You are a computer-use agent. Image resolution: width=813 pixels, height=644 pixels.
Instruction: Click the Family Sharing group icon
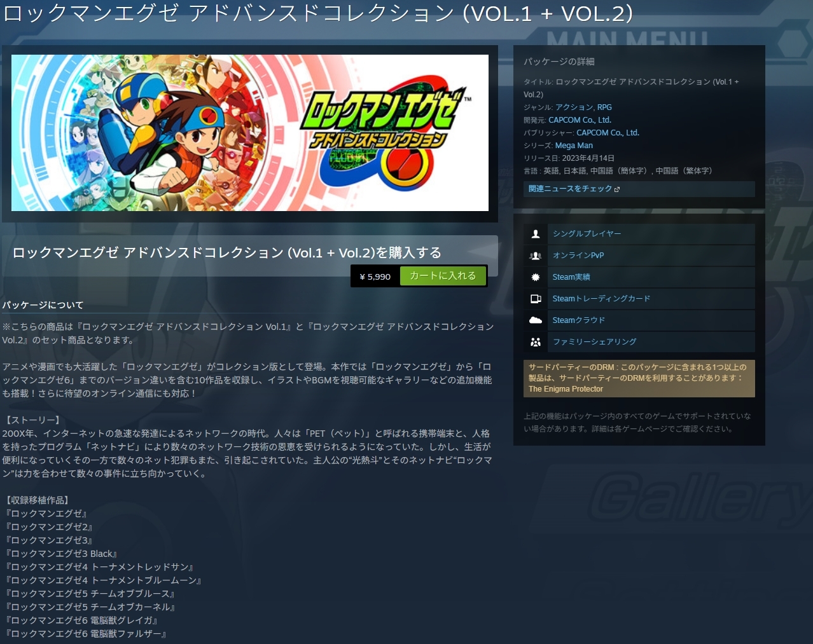point(536,342)
